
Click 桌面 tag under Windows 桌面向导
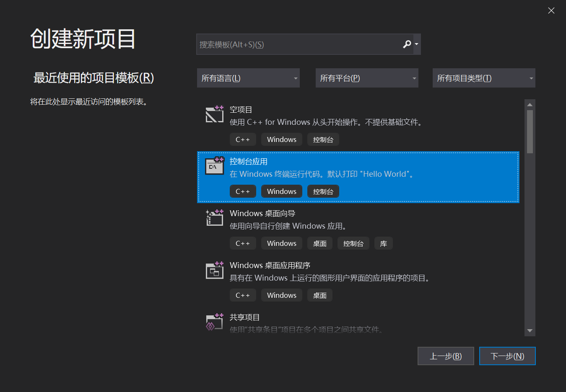point(320,243)
